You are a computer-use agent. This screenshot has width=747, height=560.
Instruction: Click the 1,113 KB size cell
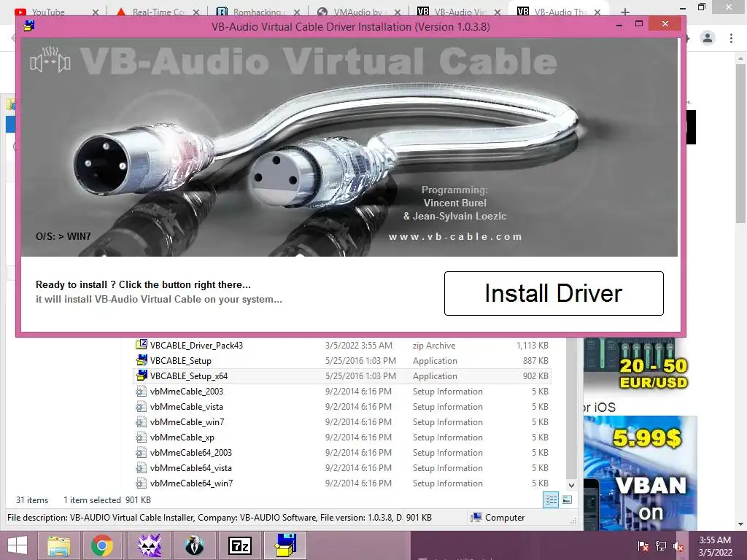pos(532,345)
